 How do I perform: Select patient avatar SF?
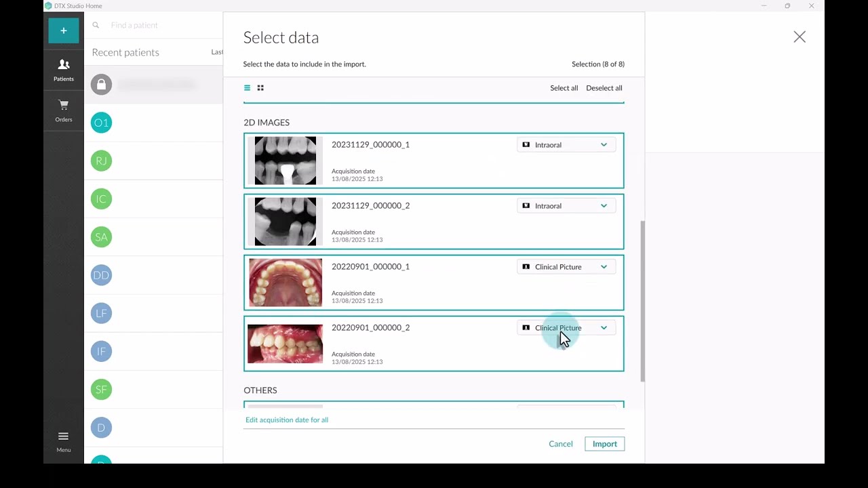(x=101, y=389)
